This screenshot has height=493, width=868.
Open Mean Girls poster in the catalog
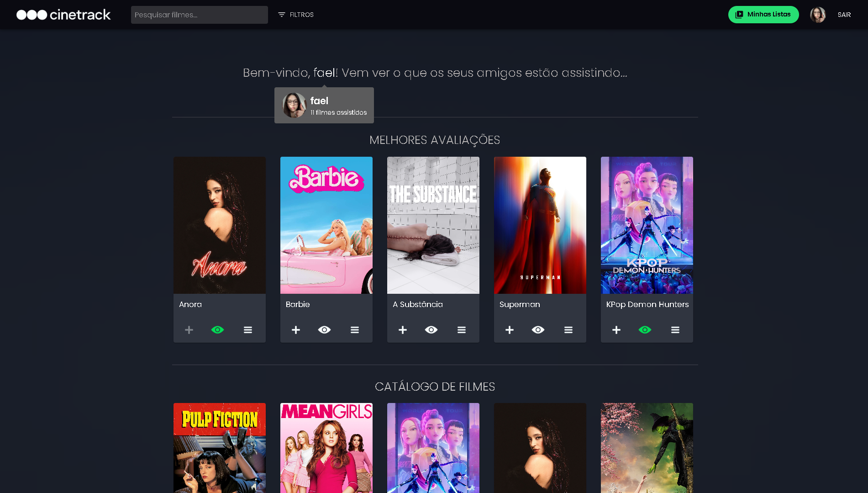click(x=326, y=448)
